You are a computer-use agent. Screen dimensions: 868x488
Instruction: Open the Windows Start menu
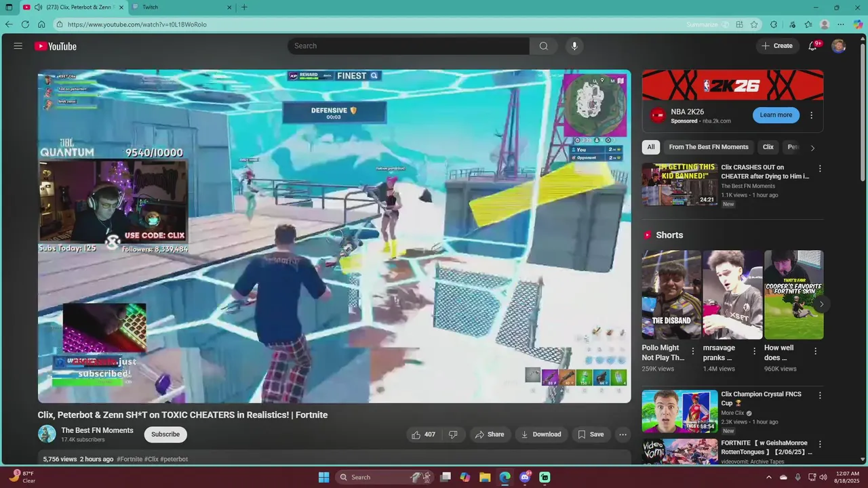[324, 477]
